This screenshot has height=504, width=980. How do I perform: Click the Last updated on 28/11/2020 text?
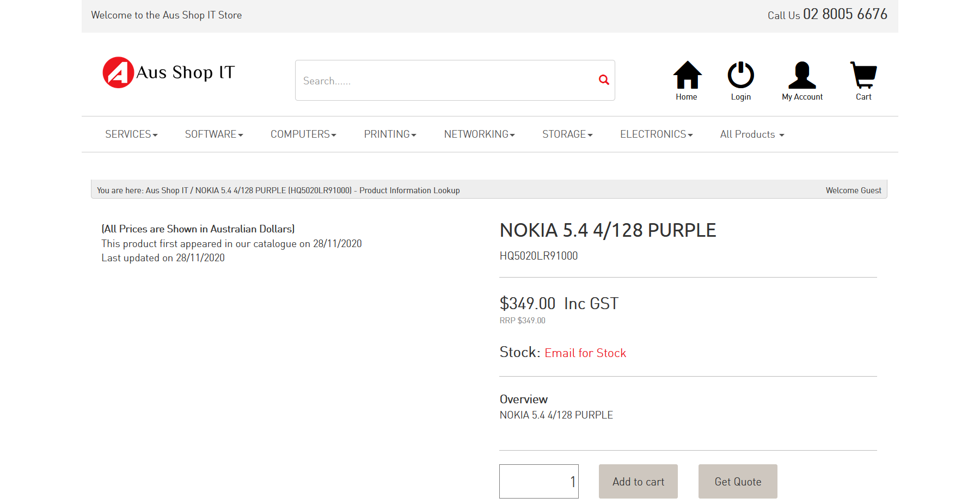pos(163,258)
